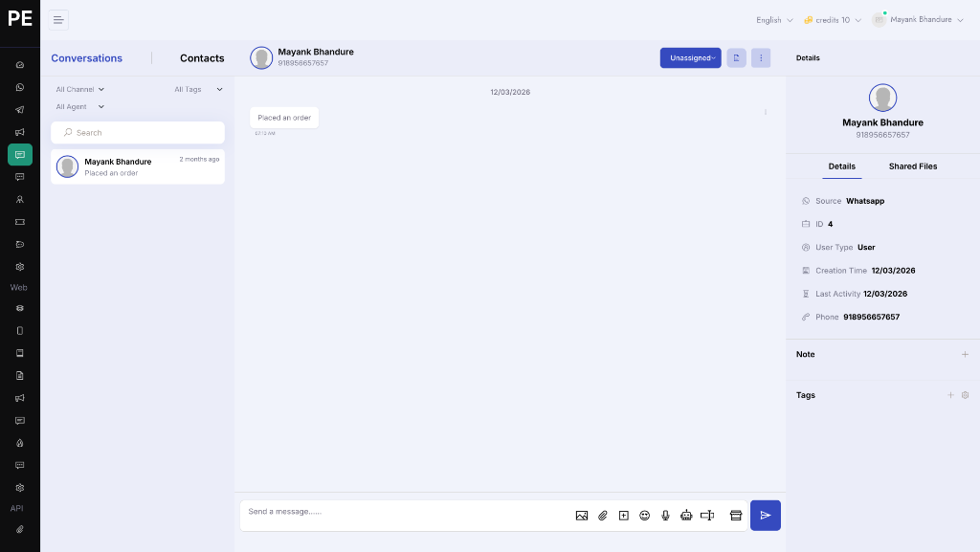The width and height of the screenshot is (980, 552).
Task: Open tag settings gear beside Tags
Action: (965, 395)
